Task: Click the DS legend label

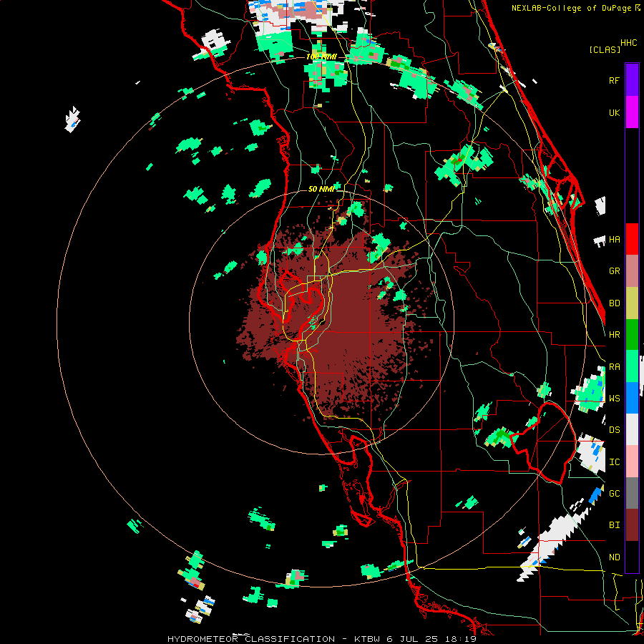Action: tap(614, 430)
